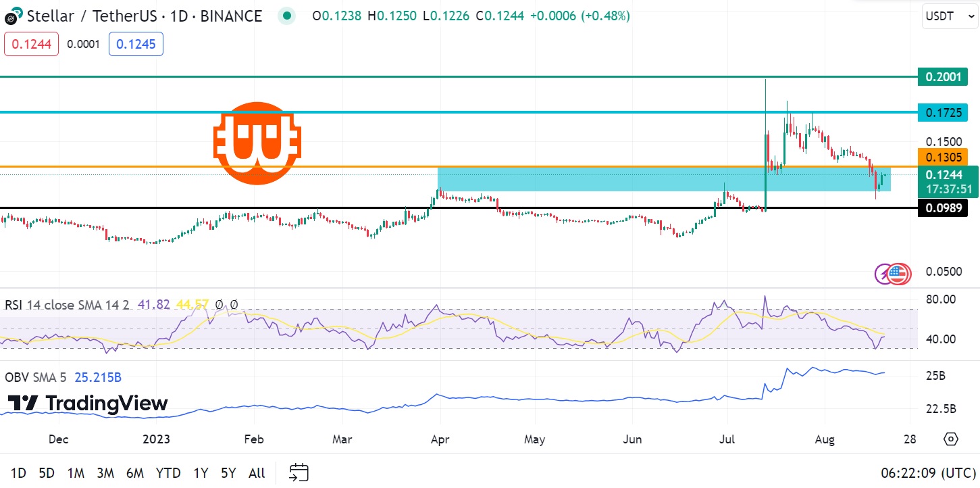The height and width of the screenshot is (488, 980).
Task: Select the All time range
Action: tap(257, 473)
